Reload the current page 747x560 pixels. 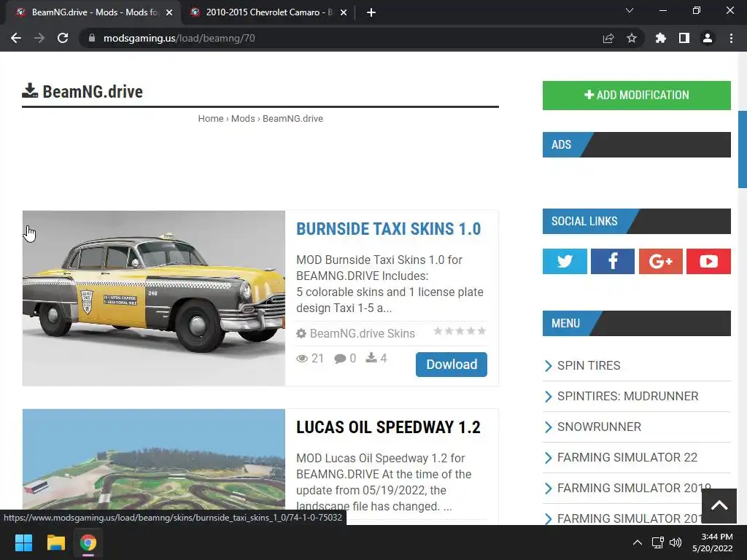coord(63,38)
